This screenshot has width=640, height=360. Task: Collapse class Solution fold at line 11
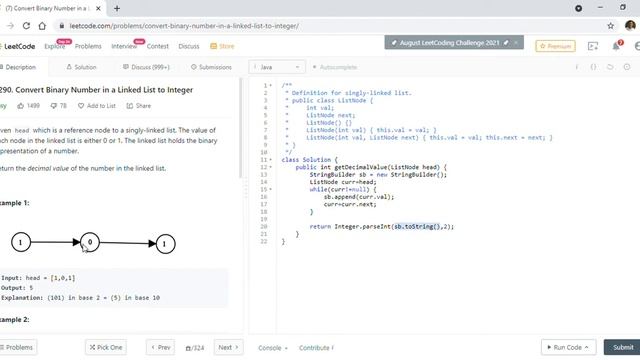click(271, 160)
